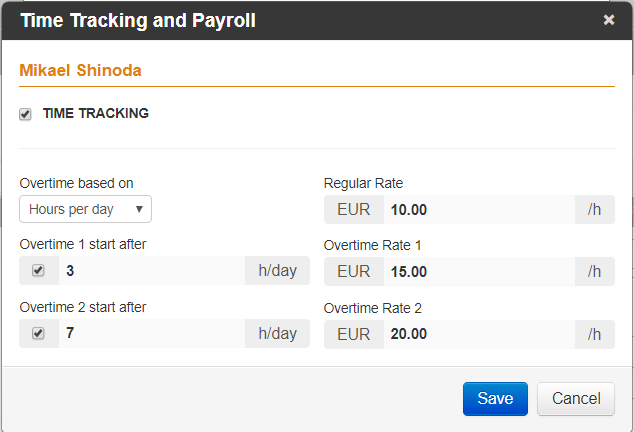Click the Overtime 1 start after hours field
Screen dimensions: 634x432
152,271
